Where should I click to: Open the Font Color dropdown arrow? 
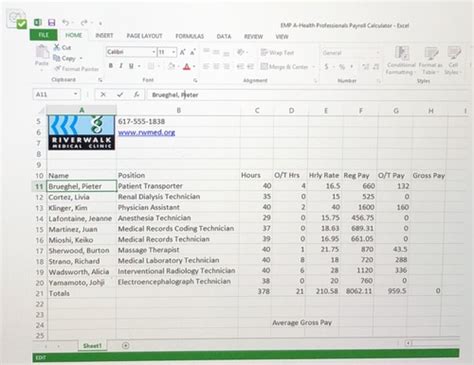click(194, 67)
